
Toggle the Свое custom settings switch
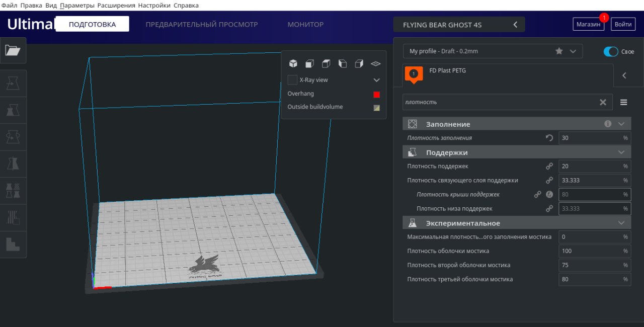[611, 51]
